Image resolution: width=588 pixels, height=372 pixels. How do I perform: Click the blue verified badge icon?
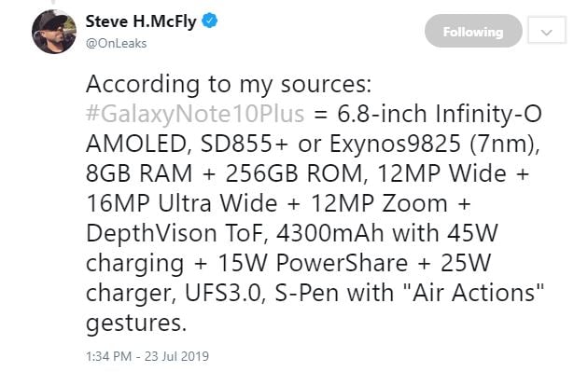(210, 21)
